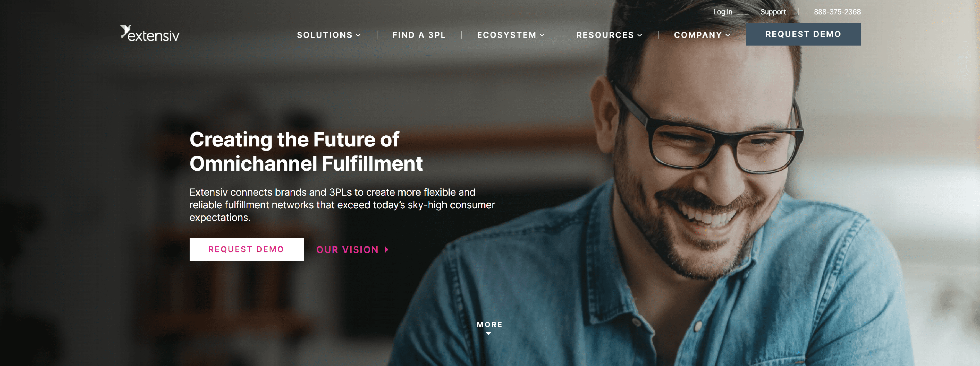Viewport: 980px width, 366px height.
Task: Click the down triangle under MORE
Action: click(x=489, y=333)
